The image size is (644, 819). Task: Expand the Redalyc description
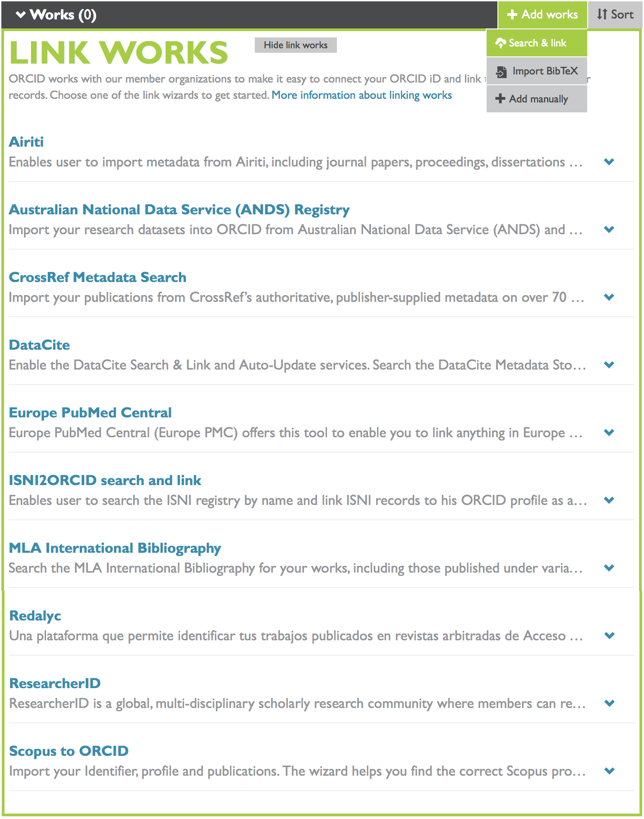click(609, 635)
